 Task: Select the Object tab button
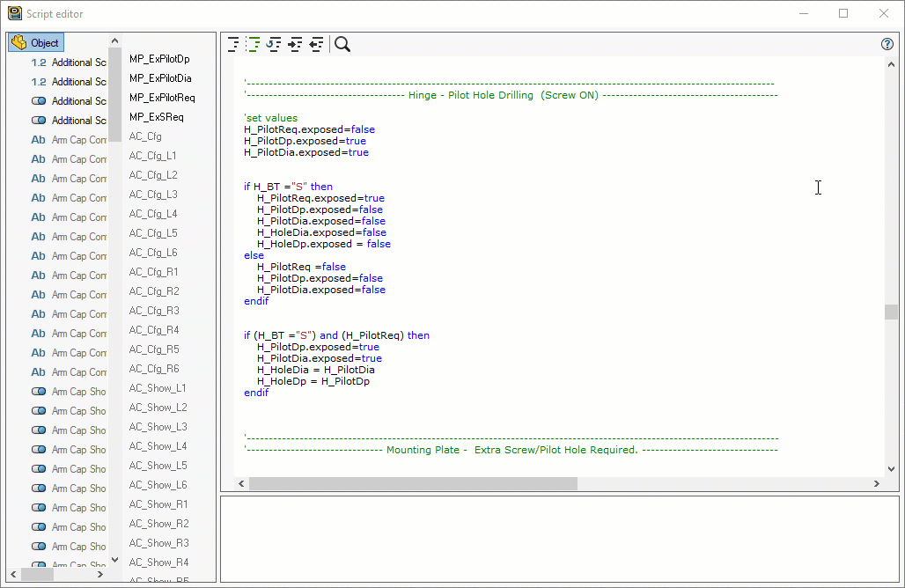point(36,43)
